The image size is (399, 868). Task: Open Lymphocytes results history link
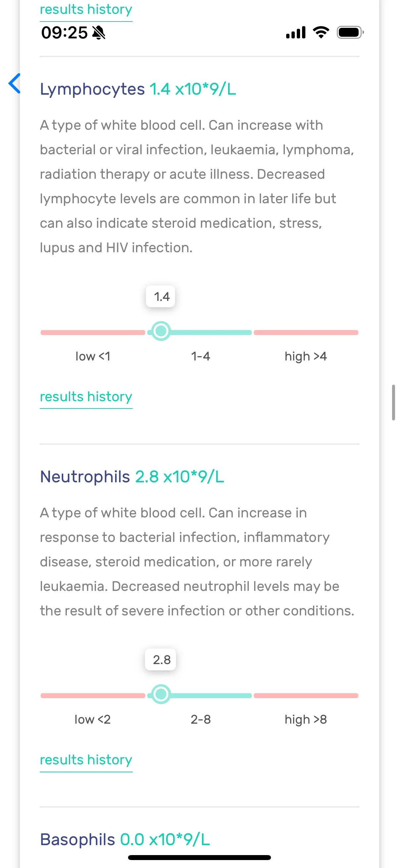click(86, 397)
